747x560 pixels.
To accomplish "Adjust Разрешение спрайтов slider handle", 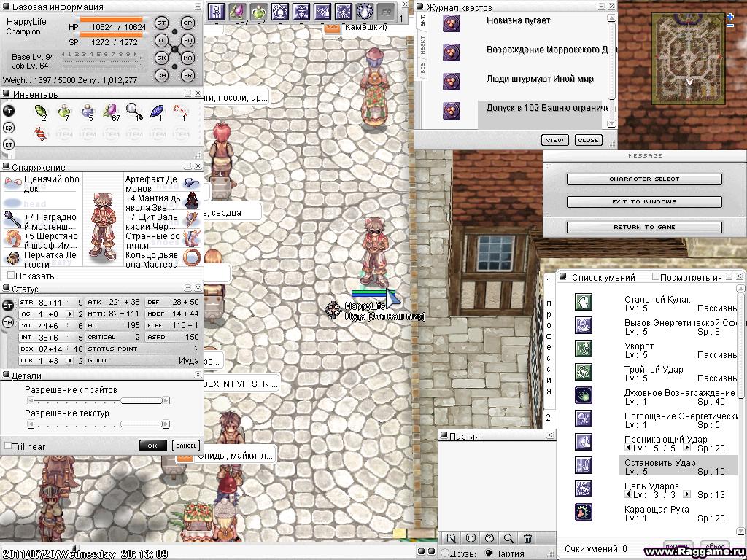I will tap(141, 400).
